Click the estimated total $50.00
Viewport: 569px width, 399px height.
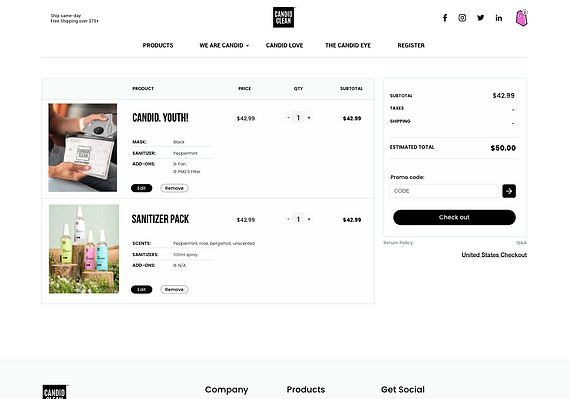pos(503,148)
